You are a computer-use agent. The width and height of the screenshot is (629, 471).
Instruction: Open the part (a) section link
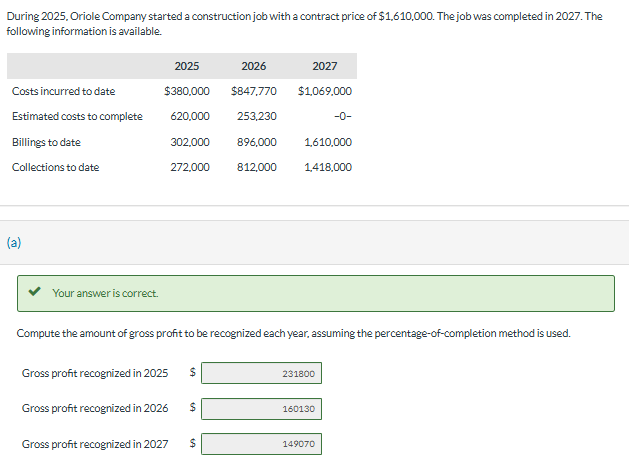point(14,242)
